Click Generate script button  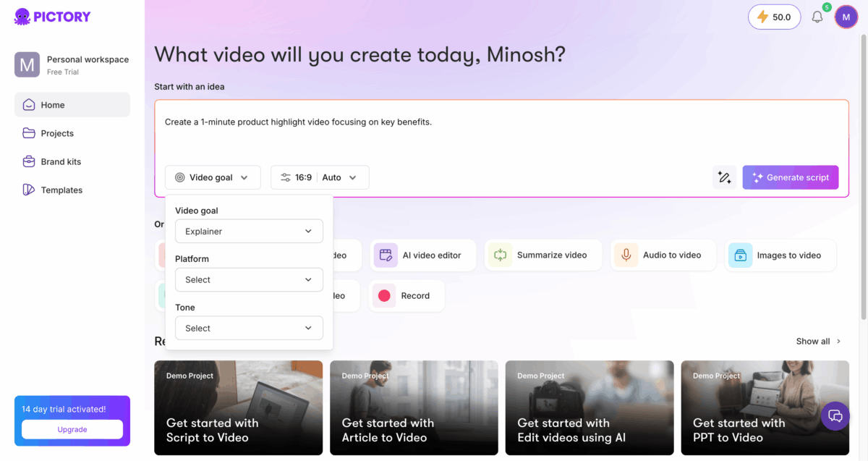click(791, 177)
